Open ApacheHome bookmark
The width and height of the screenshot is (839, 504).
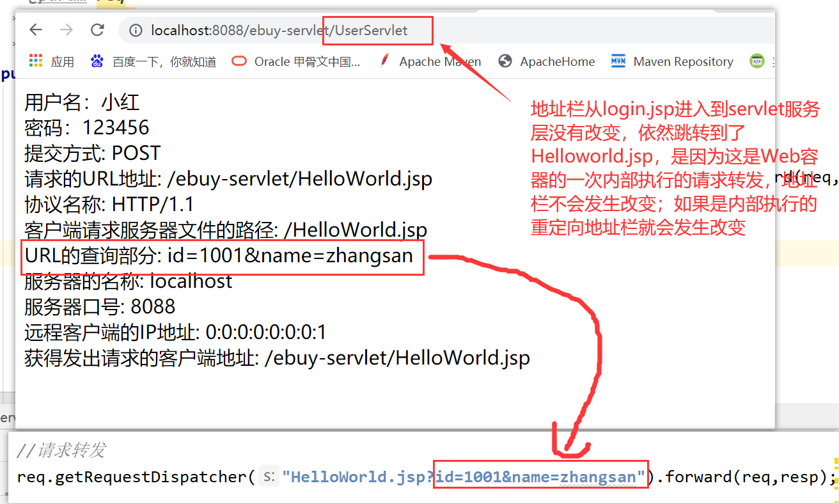(x=558, y=61)
